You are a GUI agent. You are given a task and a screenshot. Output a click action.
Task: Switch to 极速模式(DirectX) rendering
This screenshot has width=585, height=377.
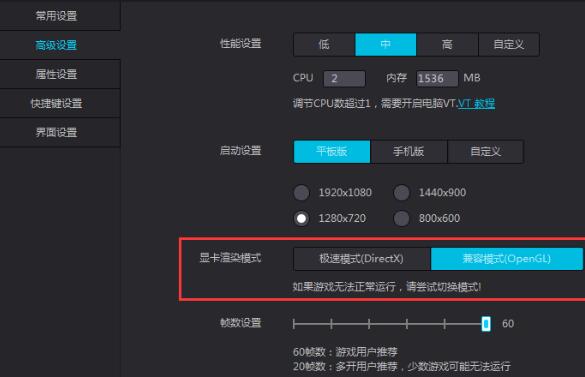(362, 259)
